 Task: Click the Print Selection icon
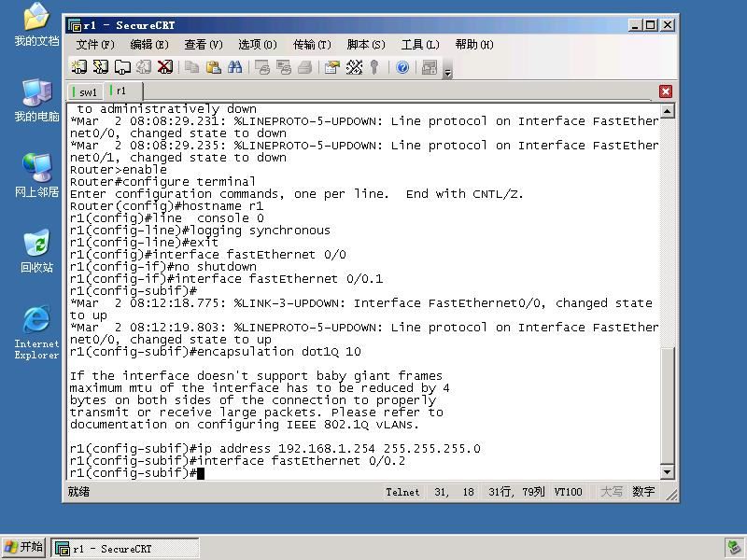pyautogui.click(x=284, y=67)
